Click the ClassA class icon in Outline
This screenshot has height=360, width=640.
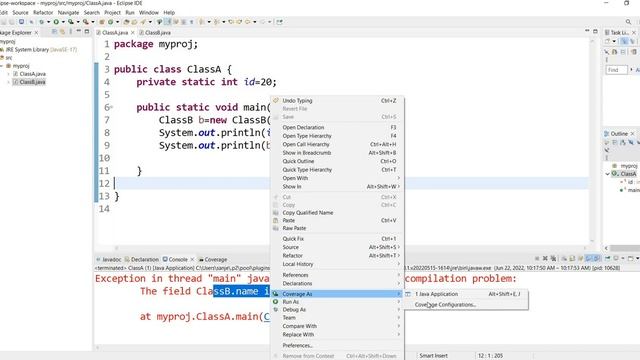tap(615, 174)
